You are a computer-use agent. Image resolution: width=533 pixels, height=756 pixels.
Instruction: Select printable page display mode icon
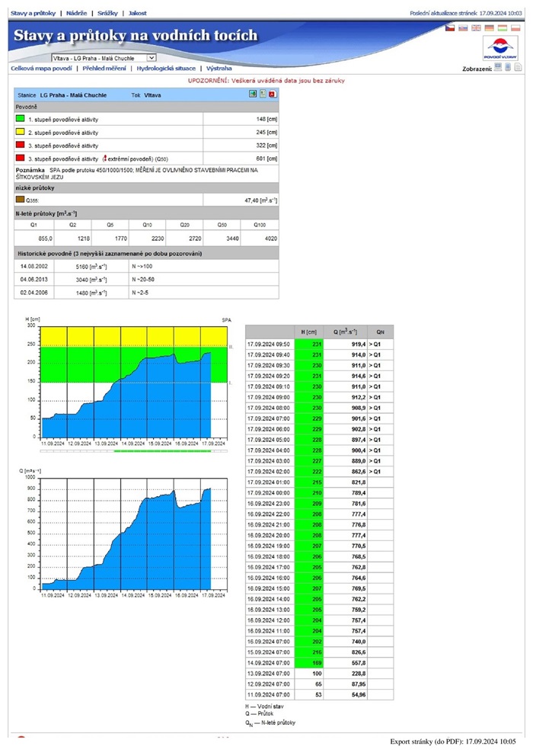(x=518, y=68)
